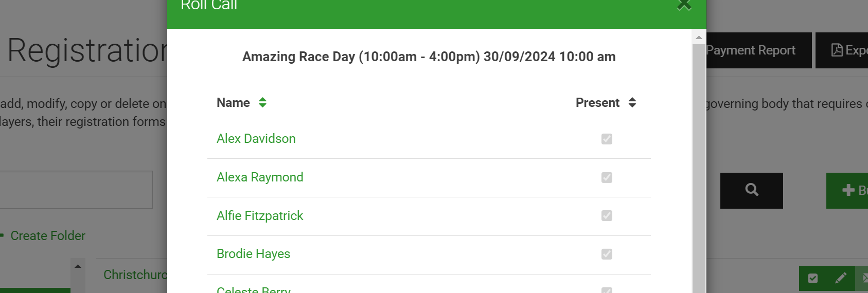Click the green plus add button

847,190
